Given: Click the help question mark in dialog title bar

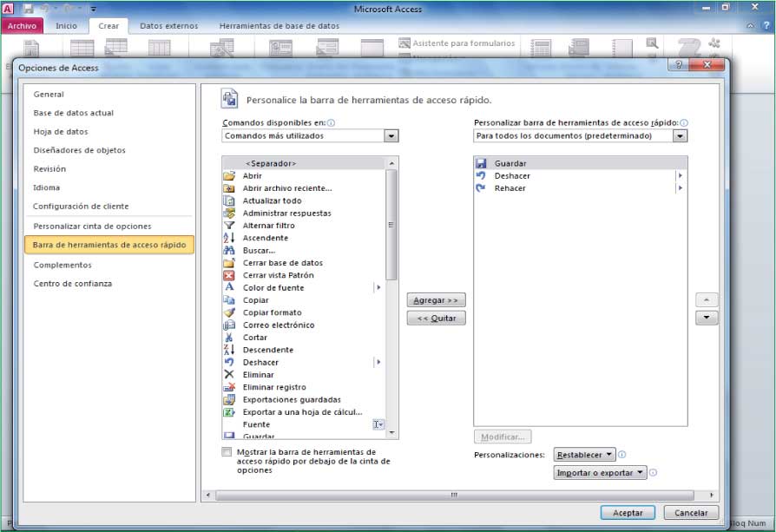Looking at the screenshot, I should [x=679, y=65].
